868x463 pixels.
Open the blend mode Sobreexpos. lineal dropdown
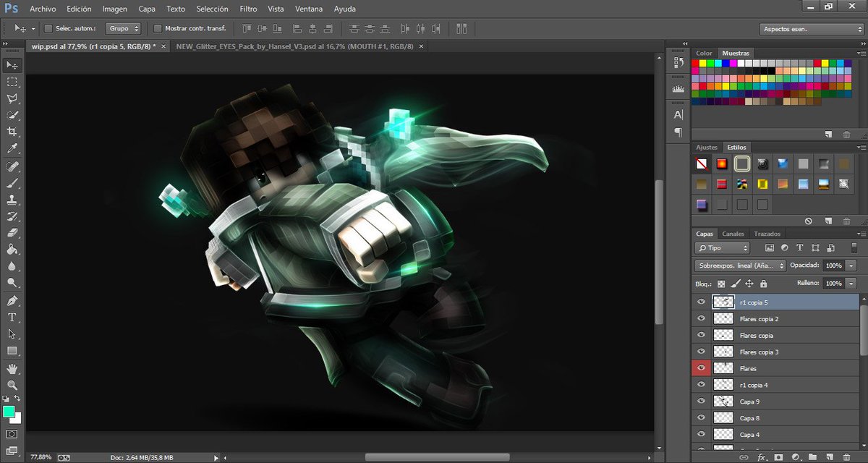pos(740,266)
